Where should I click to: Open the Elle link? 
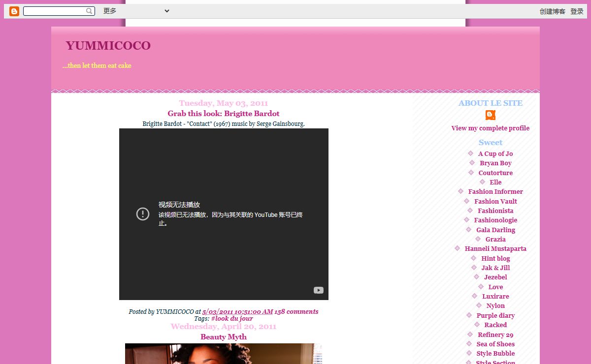pos(495,182)
